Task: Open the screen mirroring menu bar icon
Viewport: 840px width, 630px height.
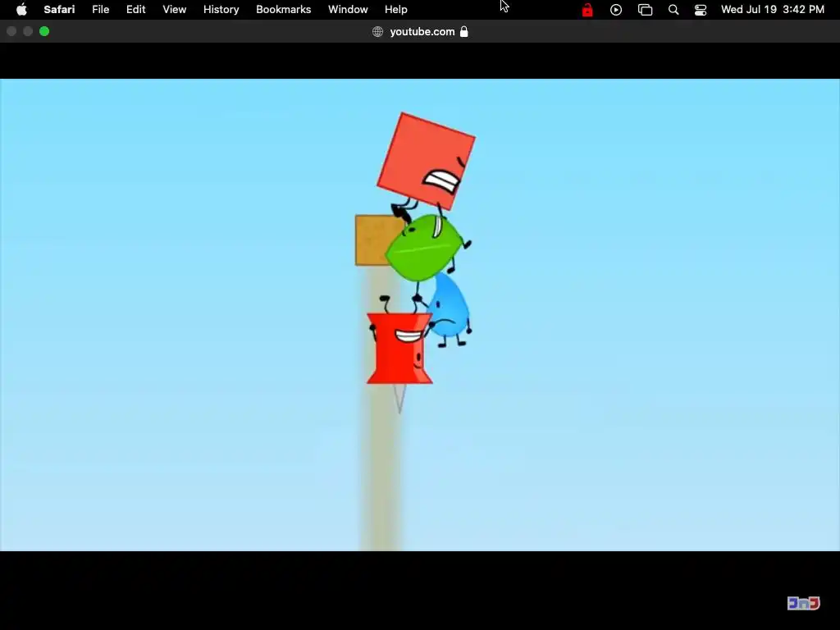Action: pyautogui.click(x=645, y=10)
